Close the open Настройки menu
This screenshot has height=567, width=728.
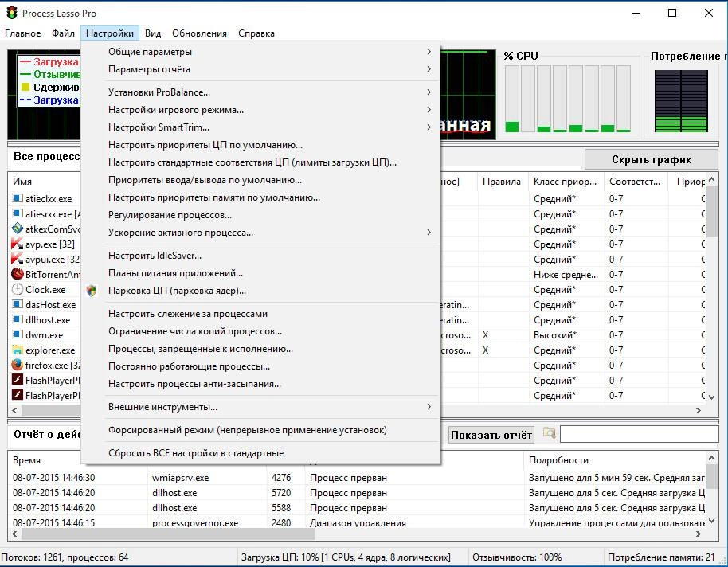(x=110, y=33)
